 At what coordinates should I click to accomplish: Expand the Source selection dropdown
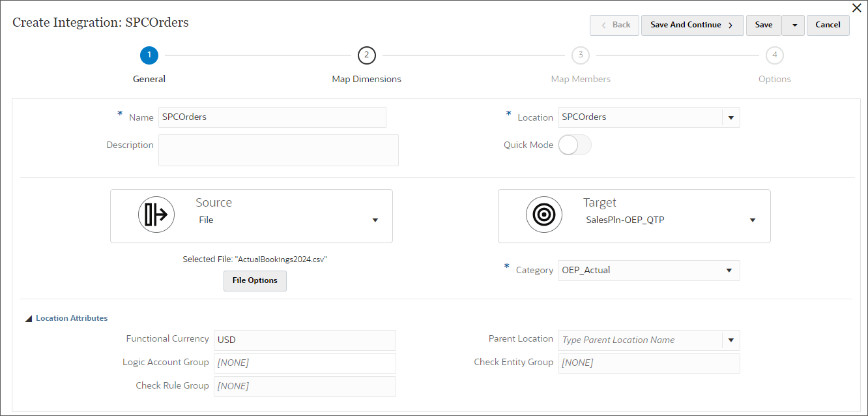tap(375, 220)
